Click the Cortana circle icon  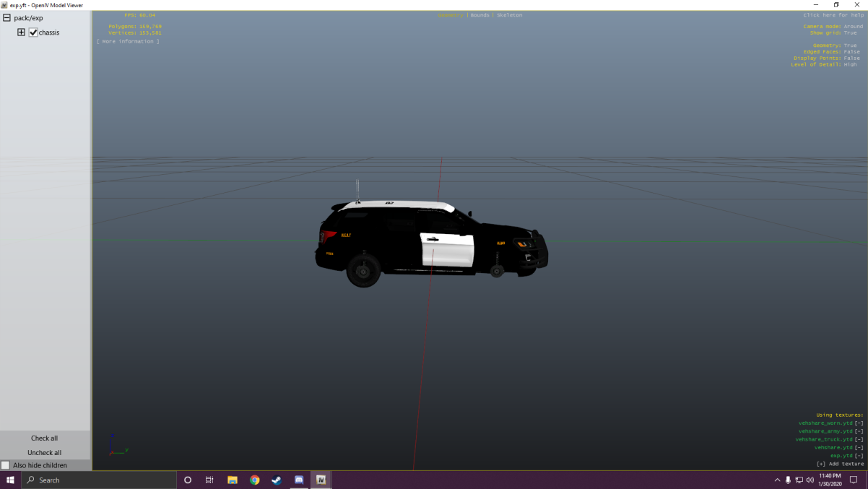(x=188, y=480)
